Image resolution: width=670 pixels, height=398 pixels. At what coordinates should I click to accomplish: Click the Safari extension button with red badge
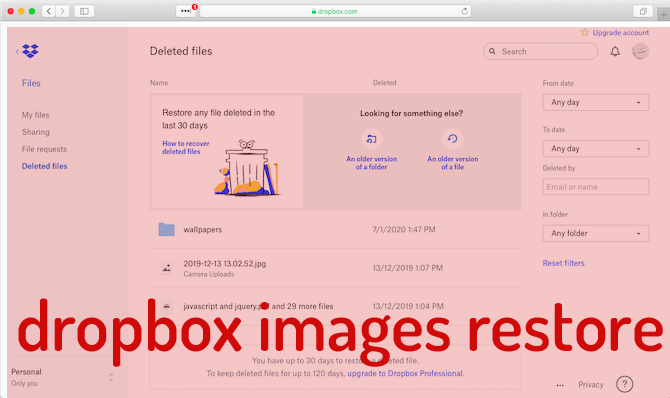point(186,11)
